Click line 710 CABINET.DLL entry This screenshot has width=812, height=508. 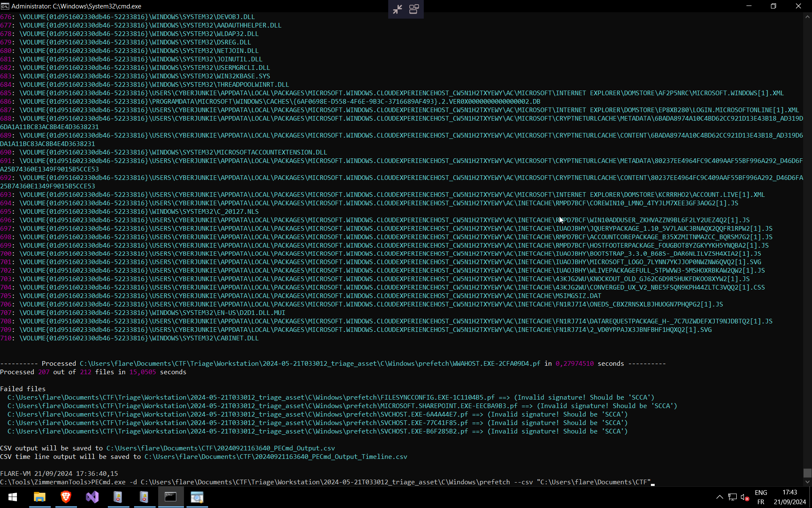129,338
